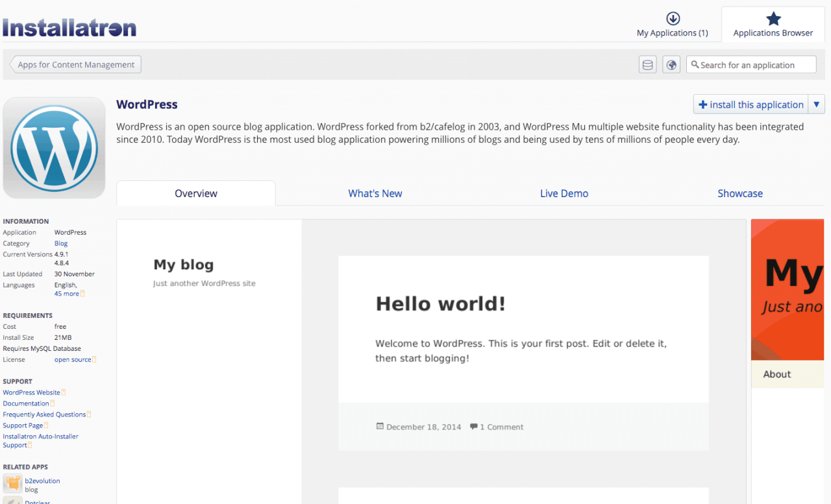Image resolution: width=831 pixels, height=504 pixels.
Task: Click the 1 Comment text
Action: [x=502, y=427]
